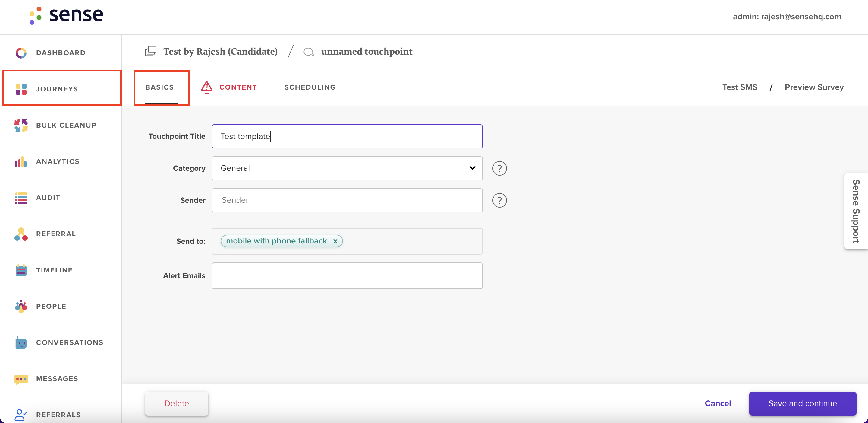Screen dimensions: 868x423
Task: Click the Delete button
Action: point(177,403)
